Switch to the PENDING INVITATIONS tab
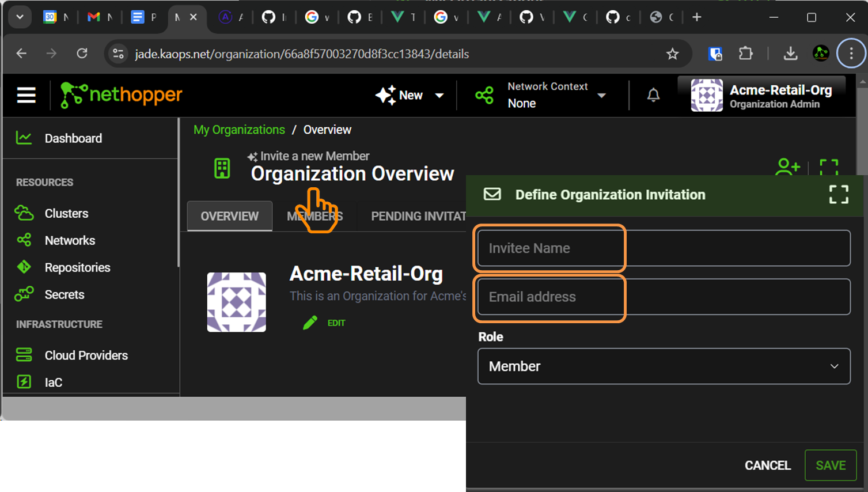The width and height of the screenshot is (868, 492). [418, 216]
